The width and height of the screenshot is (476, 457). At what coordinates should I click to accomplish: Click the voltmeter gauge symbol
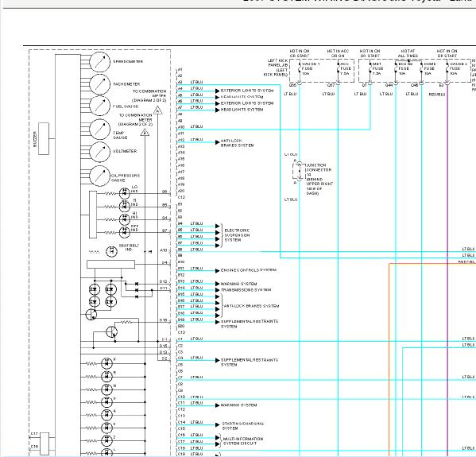coord(99,152)
